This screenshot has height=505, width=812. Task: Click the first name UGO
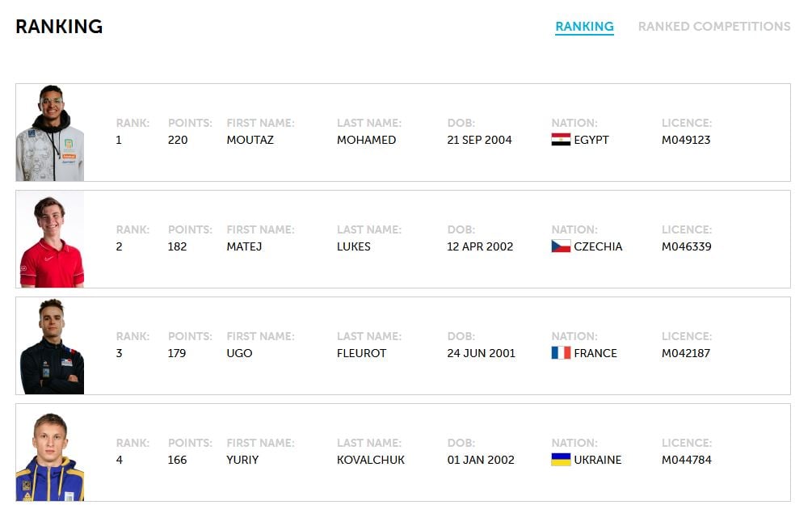point(239,353)
